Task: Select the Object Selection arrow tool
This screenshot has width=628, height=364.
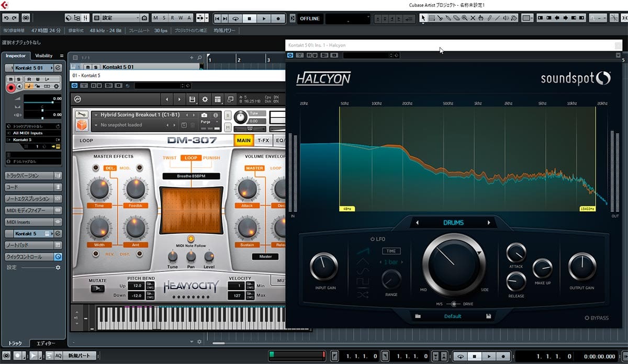Action: pyautogui.click(x=423, y=18)
